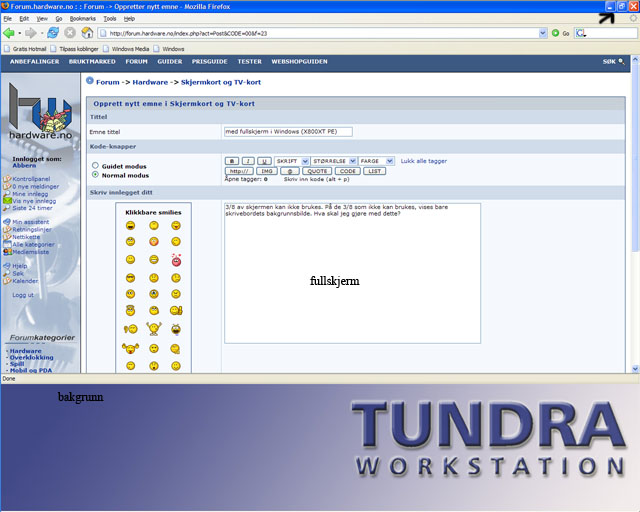Click the icon beside Hjelp
The height and width of the screenshot is (512, 640).
[7, 266]
